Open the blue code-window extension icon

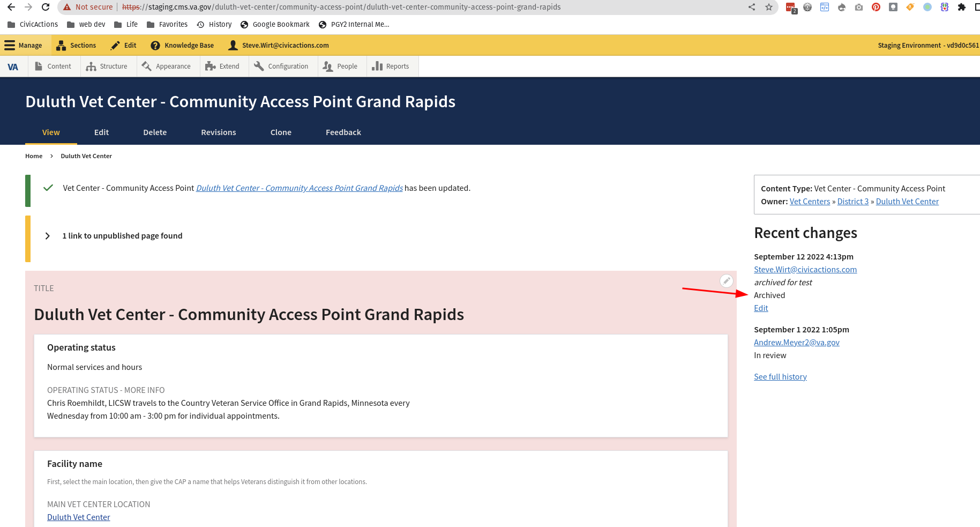pyautogui.click(x=825, y=7)
